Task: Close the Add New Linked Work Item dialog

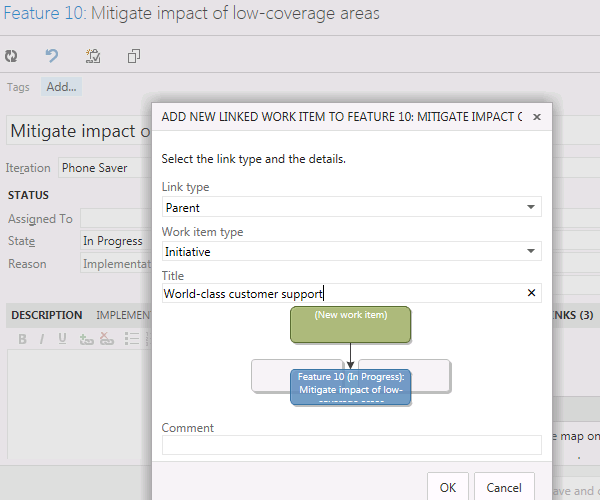Action: [537, 117]
